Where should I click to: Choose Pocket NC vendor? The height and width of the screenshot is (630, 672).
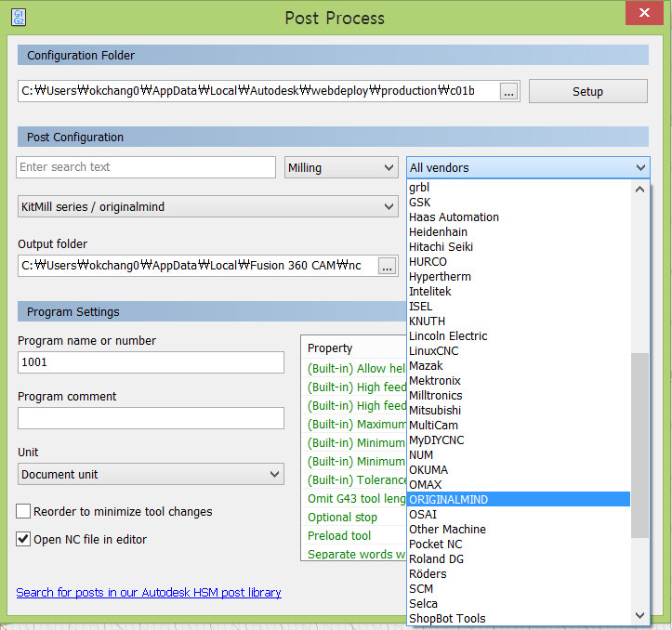click(519, 544)
